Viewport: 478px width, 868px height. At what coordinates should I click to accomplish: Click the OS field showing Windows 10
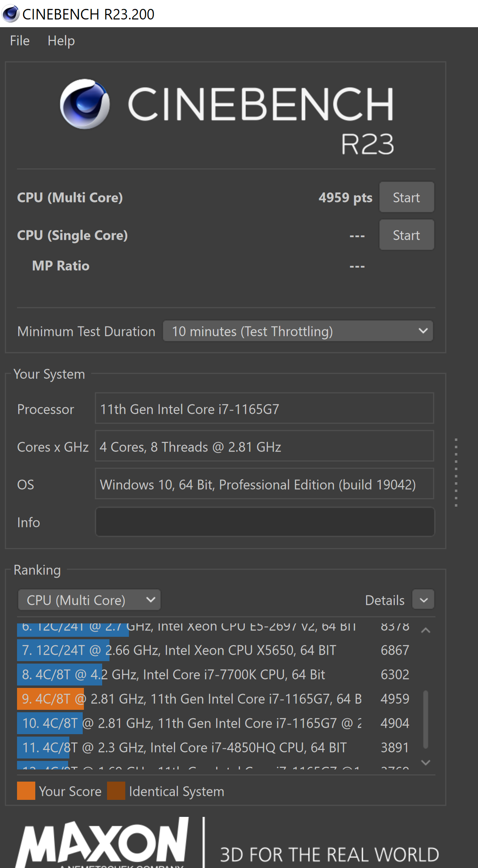[264, 484]
